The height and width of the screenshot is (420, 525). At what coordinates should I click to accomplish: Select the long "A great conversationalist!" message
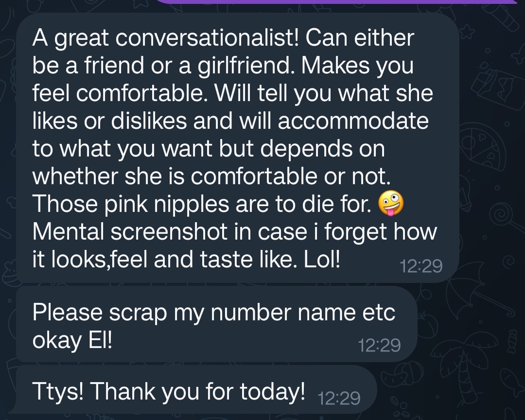237,148
